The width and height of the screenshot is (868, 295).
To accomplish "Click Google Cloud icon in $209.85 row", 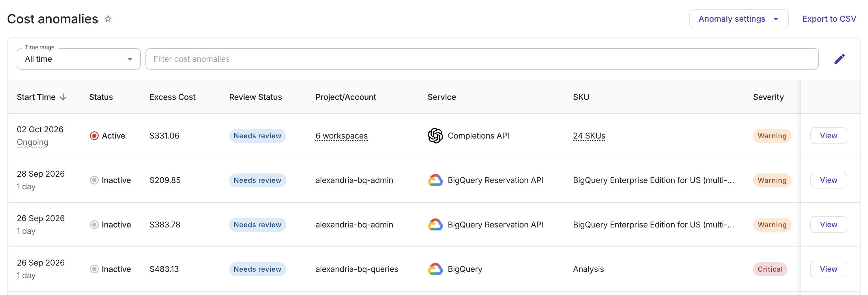I will (435, 180).
